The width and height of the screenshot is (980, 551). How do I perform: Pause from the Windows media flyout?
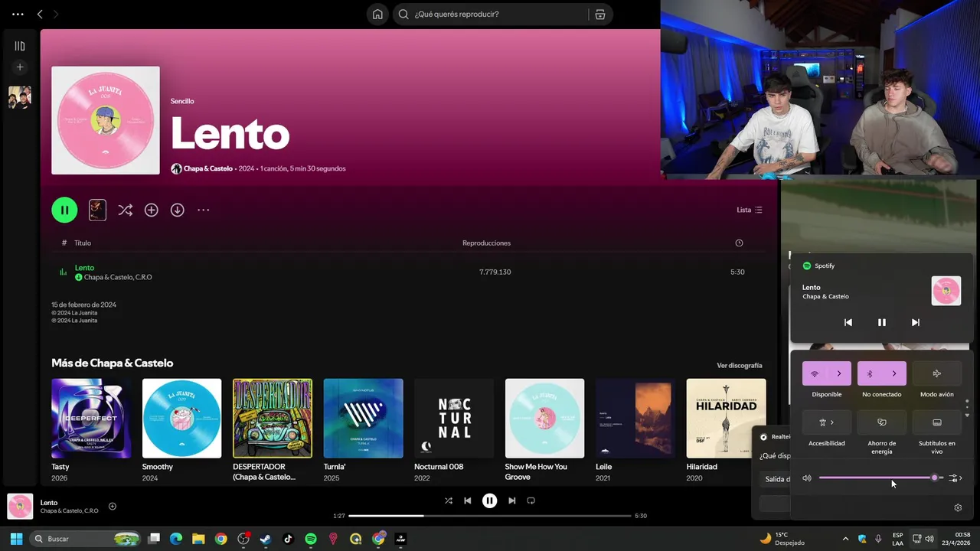(x=881, y=322)
